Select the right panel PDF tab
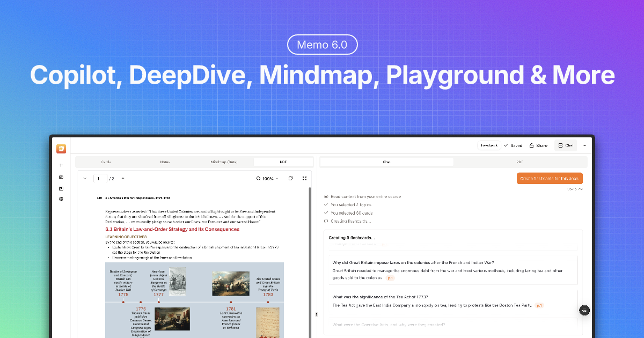 tap(519, 161)
